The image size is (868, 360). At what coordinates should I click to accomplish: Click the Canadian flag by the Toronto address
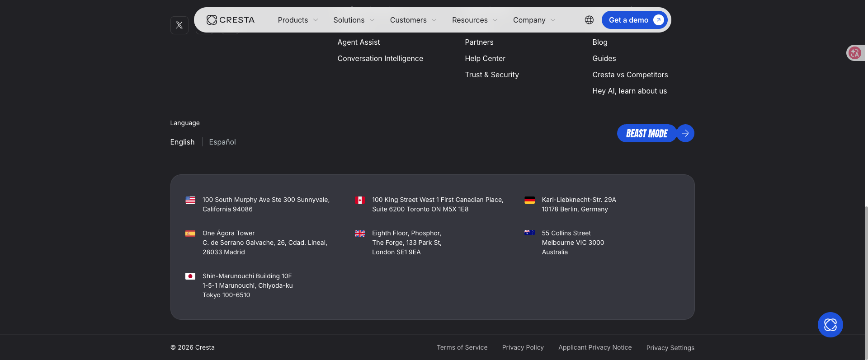click(x=360, y=200)
